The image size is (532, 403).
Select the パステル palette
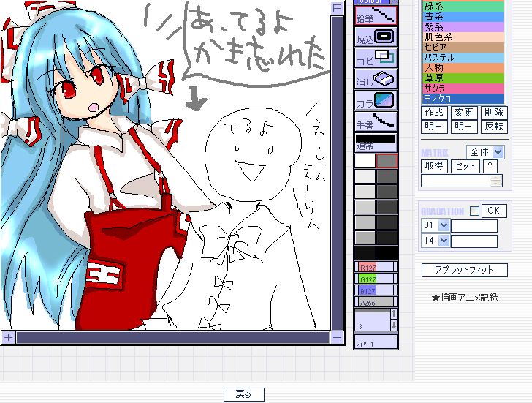pyautogui.click(x=464, y=57)
